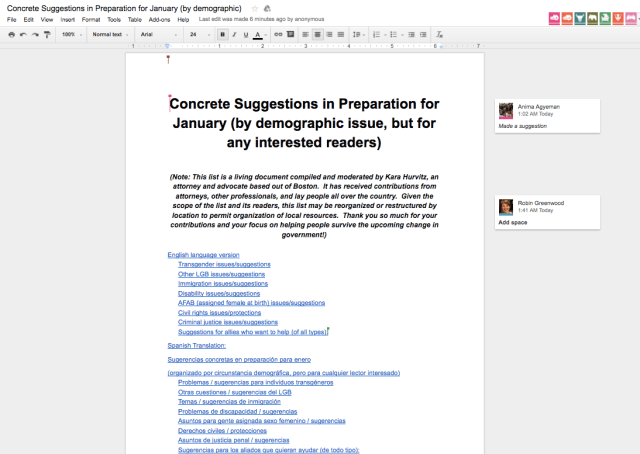Click the undo arrow icon
Viewport: 640px width, 454px height.
coord(22,34)
